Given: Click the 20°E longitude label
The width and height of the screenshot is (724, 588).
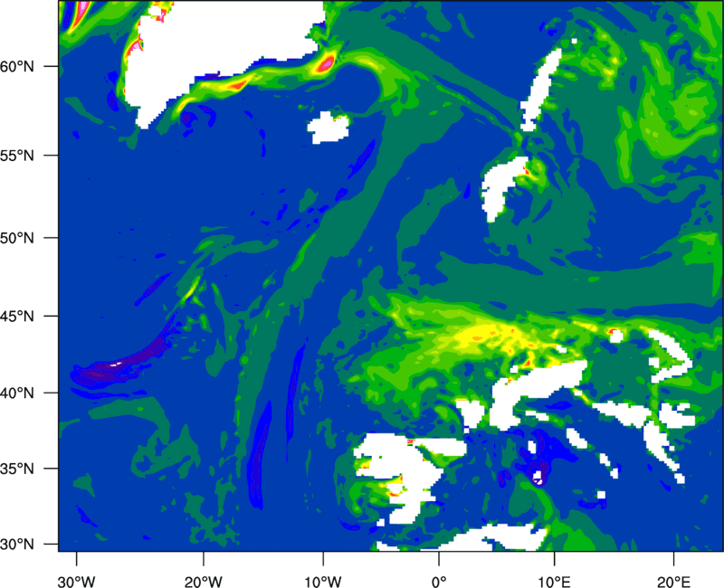Looking at the screenshot, I should [673, 582].
